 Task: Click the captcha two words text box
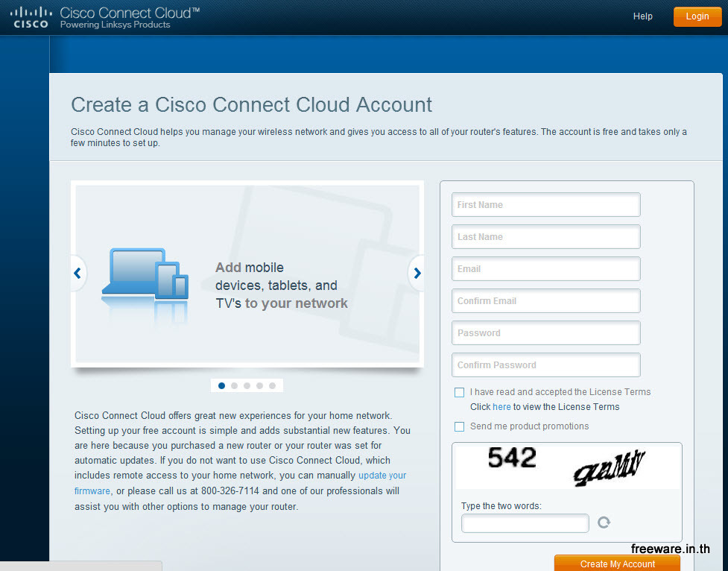(525, 523)
